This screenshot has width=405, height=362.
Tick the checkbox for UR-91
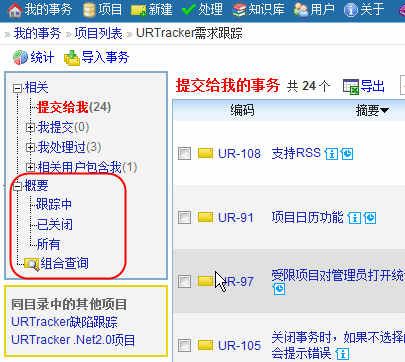tap(184, 218)
